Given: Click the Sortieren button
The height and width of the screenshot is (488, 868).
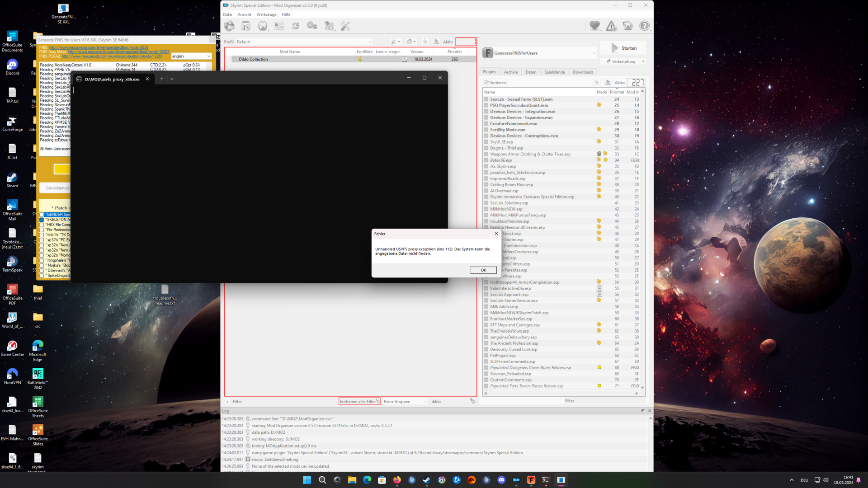Looking at the screenshot, I should tap(495, 82).
